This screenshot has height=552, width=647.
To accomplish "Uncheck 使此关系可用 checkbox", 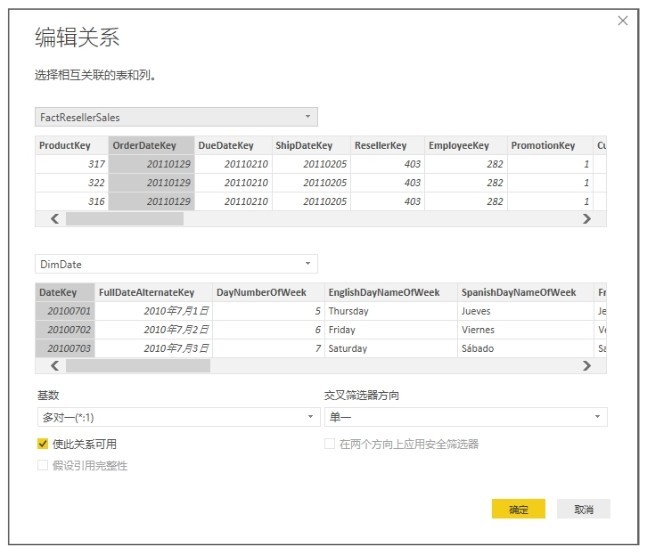I will click(43, 444).
